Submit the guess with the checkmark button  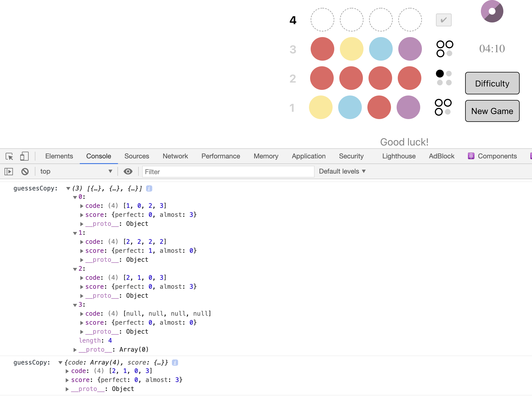pyautogui.click(x=444, y=20)
